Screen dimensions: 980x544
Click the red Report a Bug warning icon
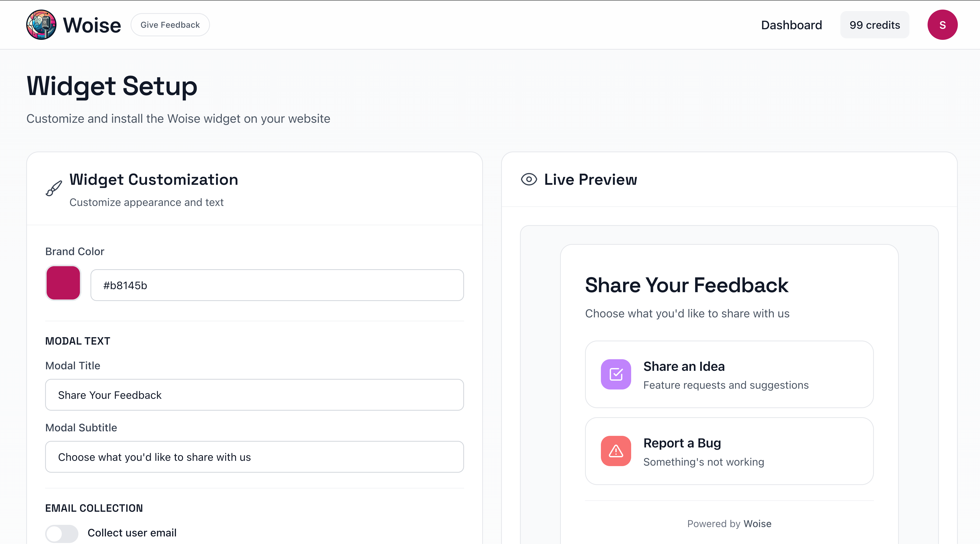point(616,451)
